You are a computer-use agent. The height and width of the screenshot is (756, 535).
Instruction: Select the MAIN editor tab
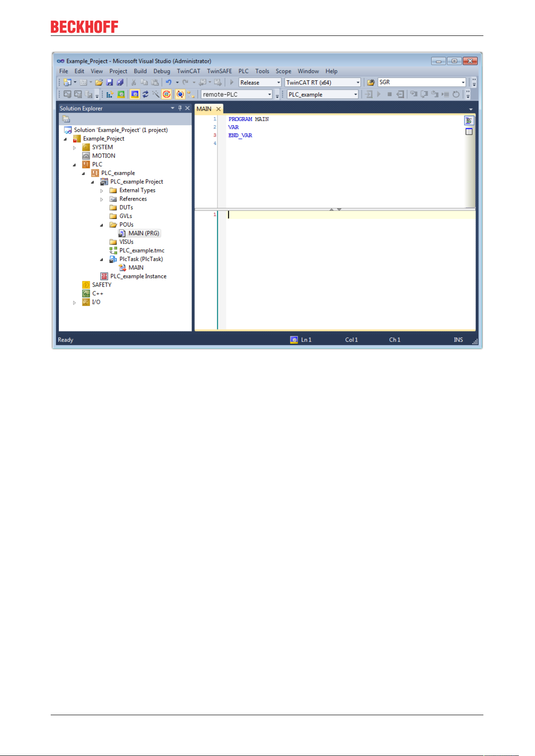pos(204,109)
